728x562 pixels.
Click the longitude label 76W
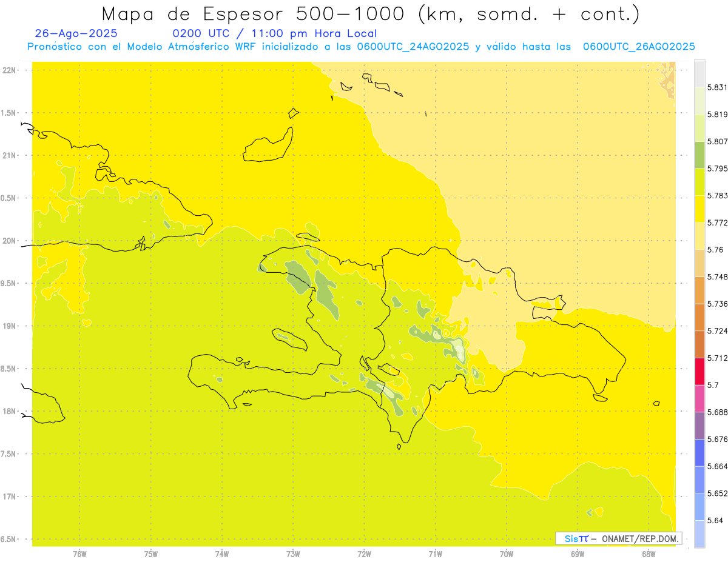click(x=79, y=554)
